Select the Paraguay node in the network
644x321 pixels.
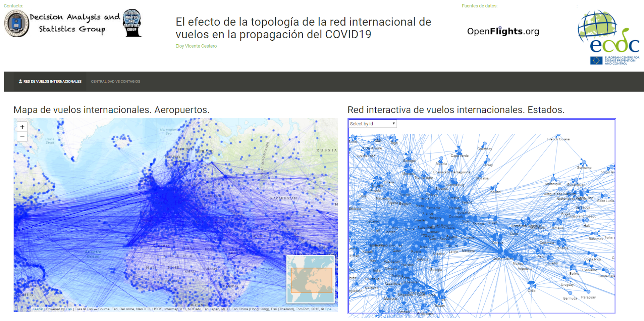point(588,292)
